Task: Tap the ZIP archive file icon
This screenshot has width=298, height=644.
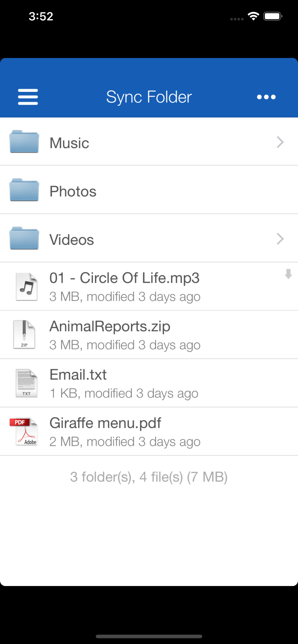Action: click(24, 334)
